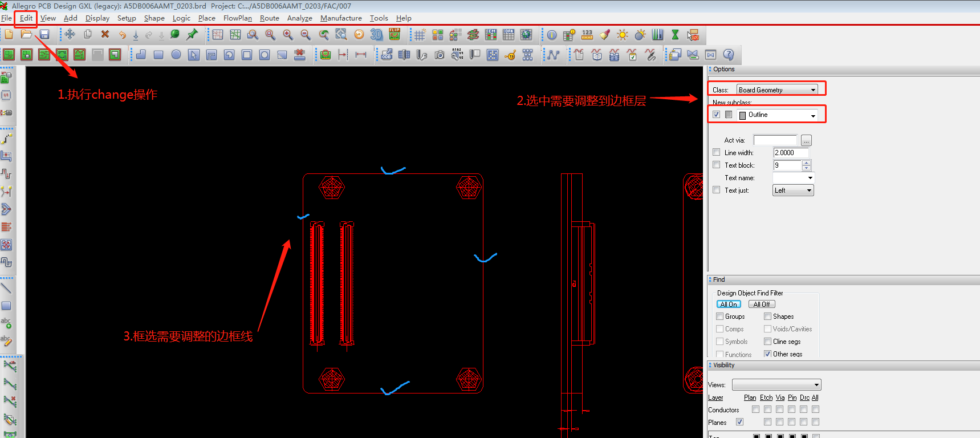Click the blue question mark Help icon

tap(728, 55)
